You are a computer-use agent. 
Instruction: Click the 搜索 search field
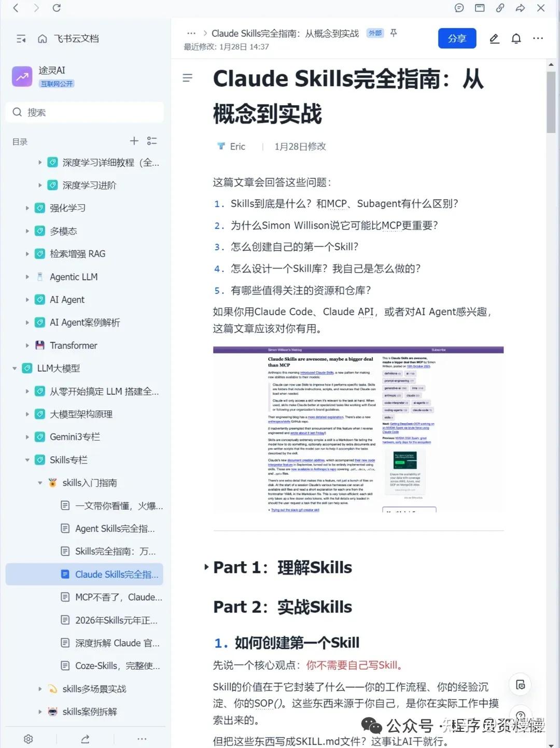click(x=85, y=112)
